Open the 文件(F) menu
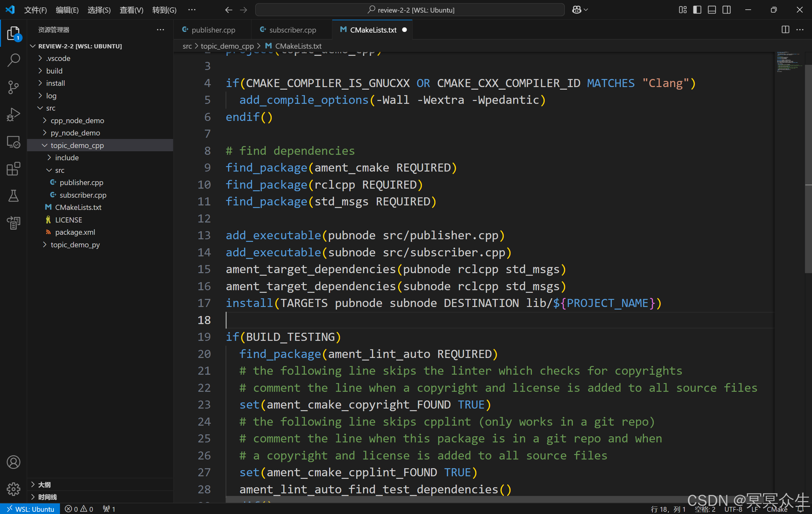This screenshot has width=812, height=514. [x=35, y=10]
